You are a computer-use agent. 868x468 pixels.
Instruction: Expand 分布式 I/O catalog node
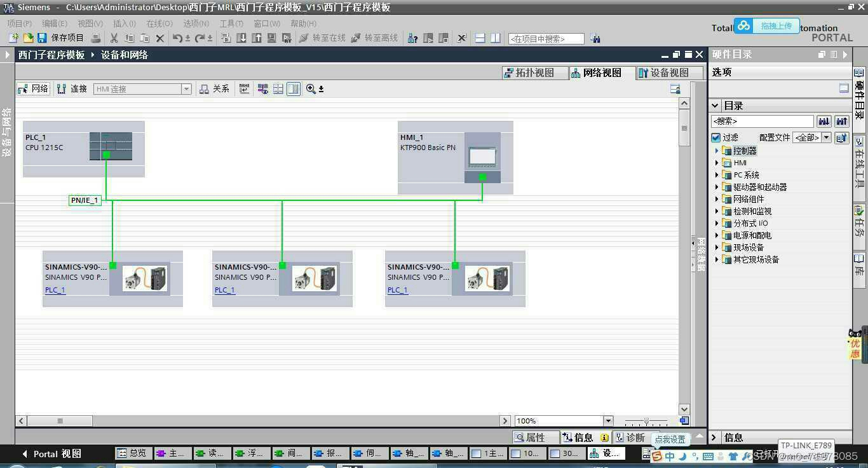pos(717,223)
